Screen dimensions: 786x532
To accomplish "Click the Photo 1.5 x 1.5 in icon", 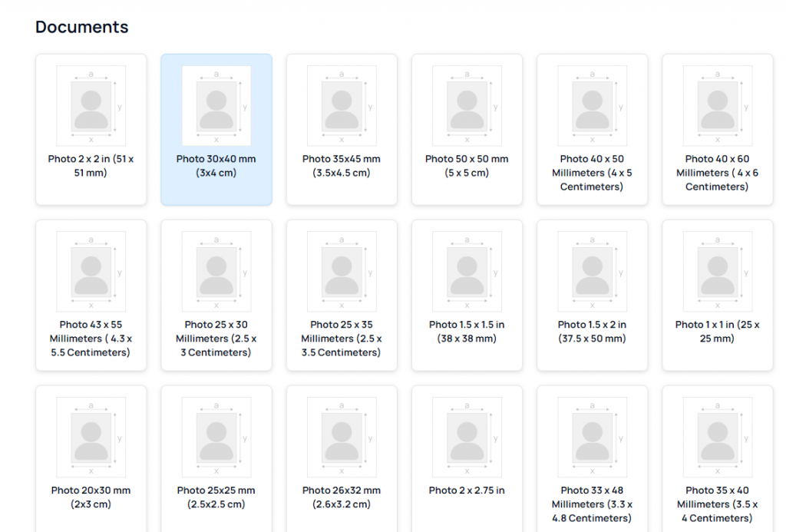I will (467, 272).
